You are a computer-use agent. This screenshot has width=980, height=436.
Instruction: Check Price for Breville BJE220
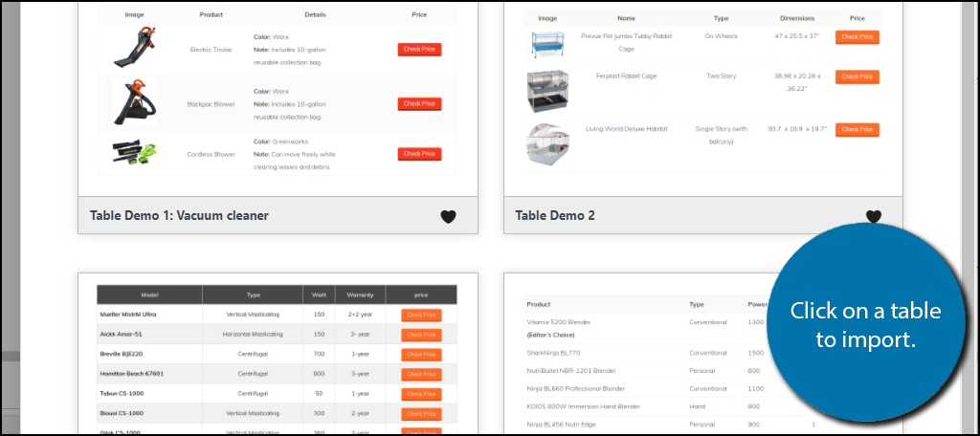coord(421,354)
